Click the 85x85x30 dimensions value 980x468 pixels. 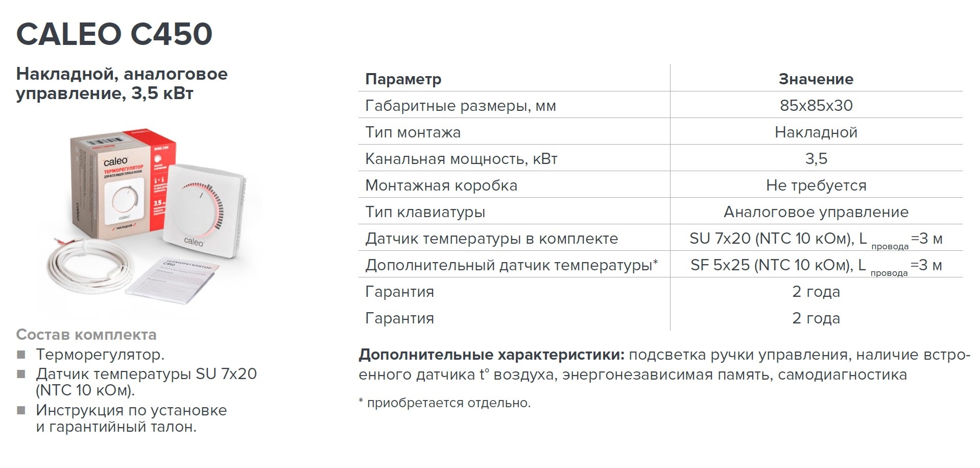tap(816, 106)
